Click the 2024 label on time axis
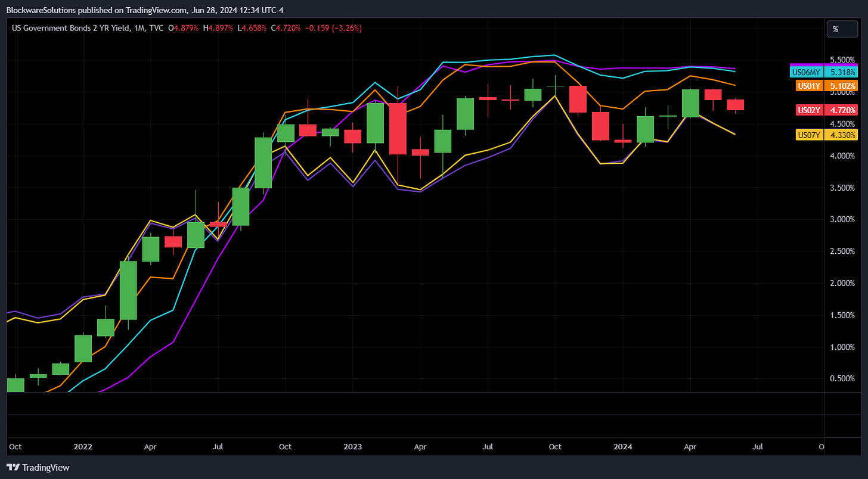 (622, 446)
